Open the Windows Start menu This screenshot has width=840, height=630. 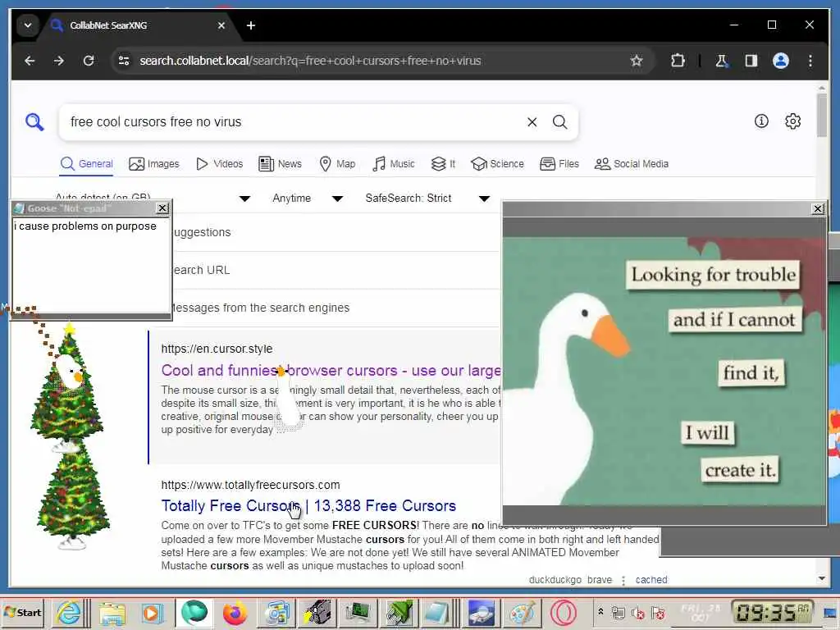click(22, 612)
